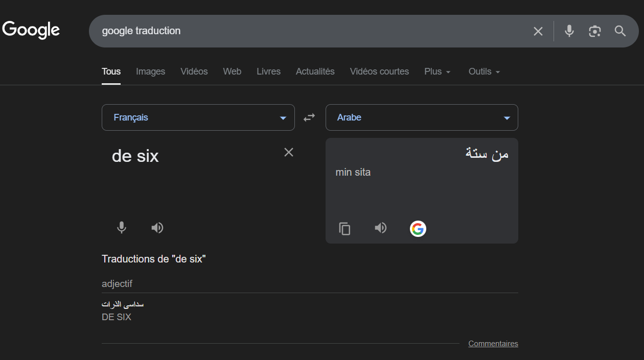Screen dimensions: 644x360
Task: Swap source and target languages
Action: (309, 117)
